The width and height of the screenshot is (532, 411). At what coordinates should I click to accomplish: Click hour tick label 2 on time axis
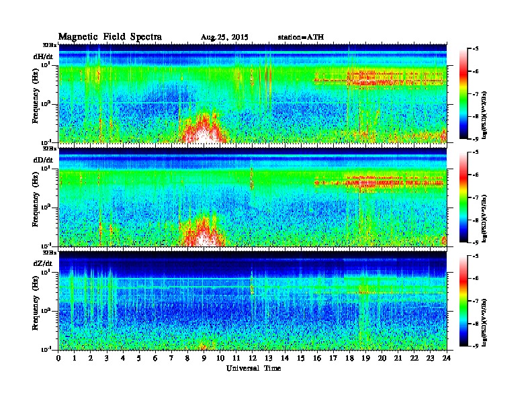pyautogui.click(x=91, y=358)
